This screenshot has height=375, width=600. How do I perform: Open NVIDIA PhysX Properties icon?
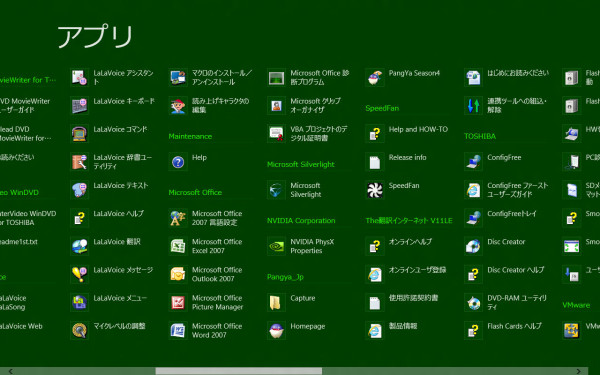point(276,246)
